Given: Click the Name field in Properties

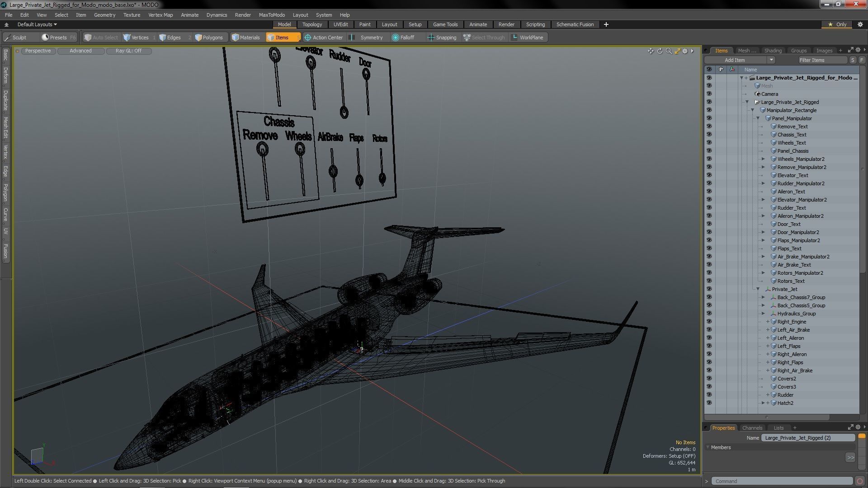Looking at the screenshot, I should point(808,438).
